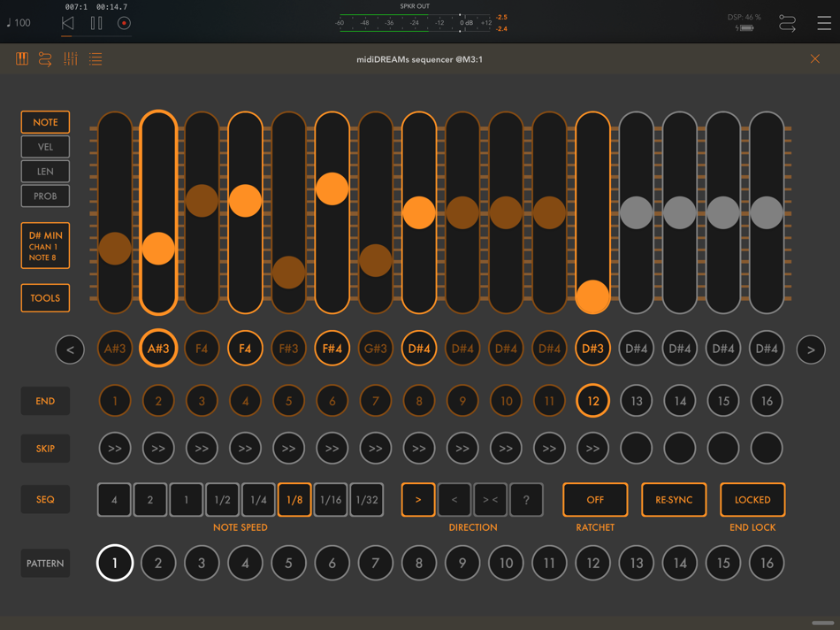Click the PATTERN row label button
The image size is (840, 630).
pyautogui.click(x=45, y=564)
